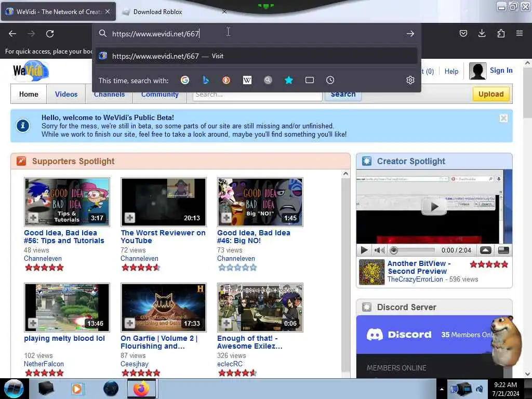Open The Worst Reviewer on YouTube link
Viewport: 532px width, 399px height.
163,237
